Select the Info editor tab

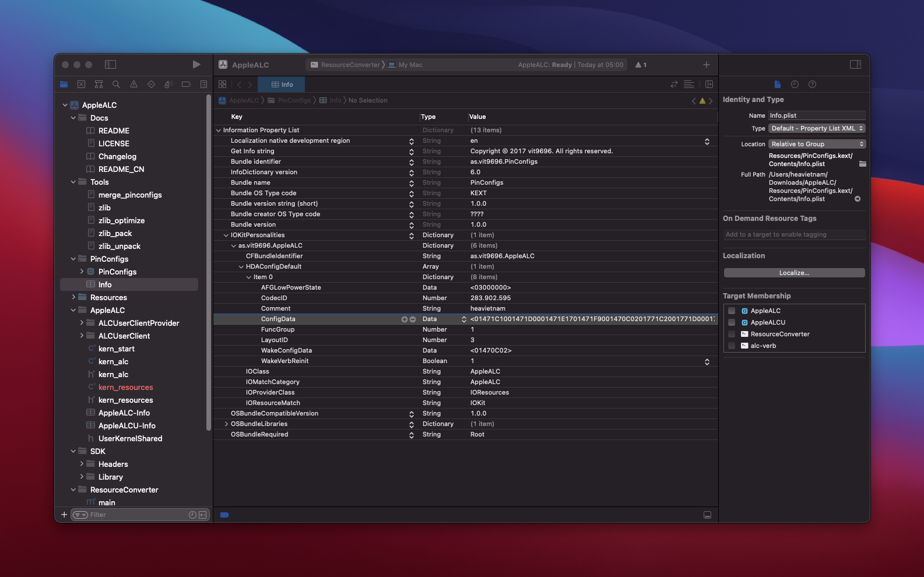pyautogui.click(x=282, y=85)
